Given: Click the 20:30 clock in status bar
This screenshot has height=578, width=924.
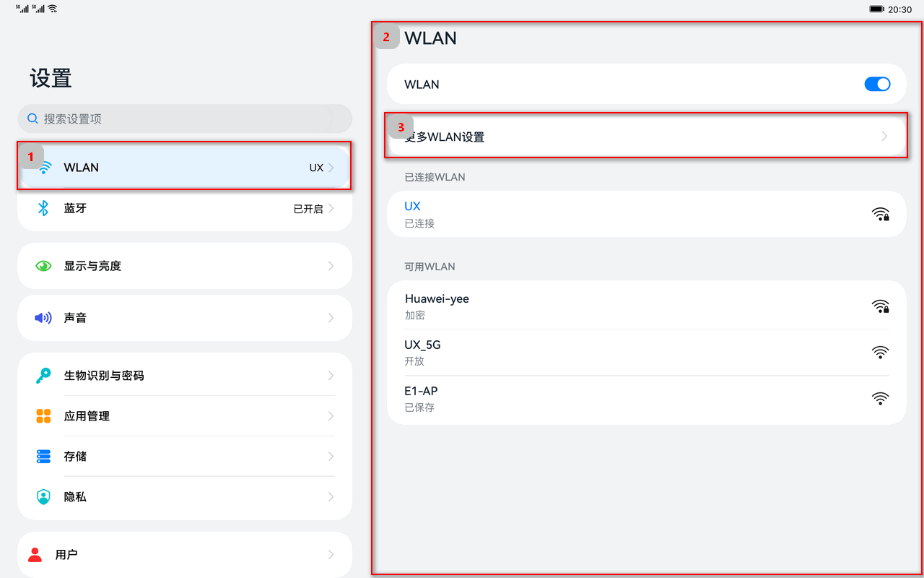Looking at the screenshot, I should 900,9.
